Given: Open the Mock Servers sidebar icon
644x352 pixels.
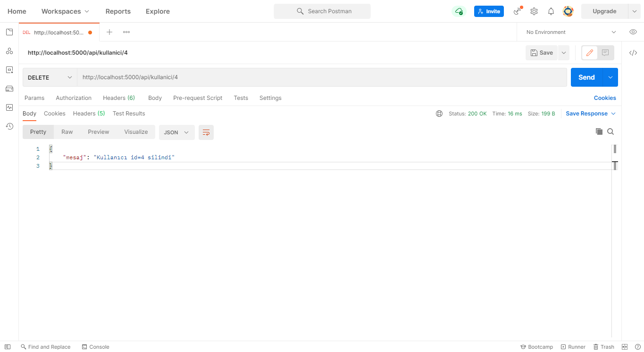Looking at the screenshot, I should [9, 89].
